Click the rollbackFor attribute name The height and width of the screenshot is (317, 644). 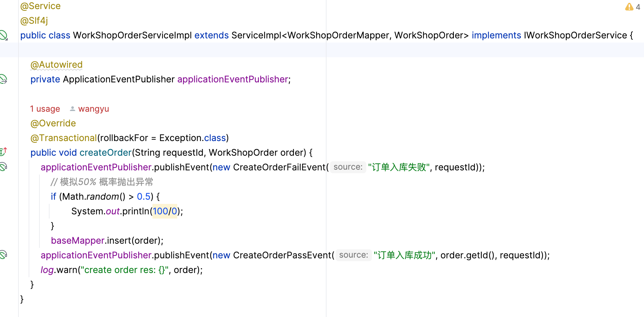124,138
